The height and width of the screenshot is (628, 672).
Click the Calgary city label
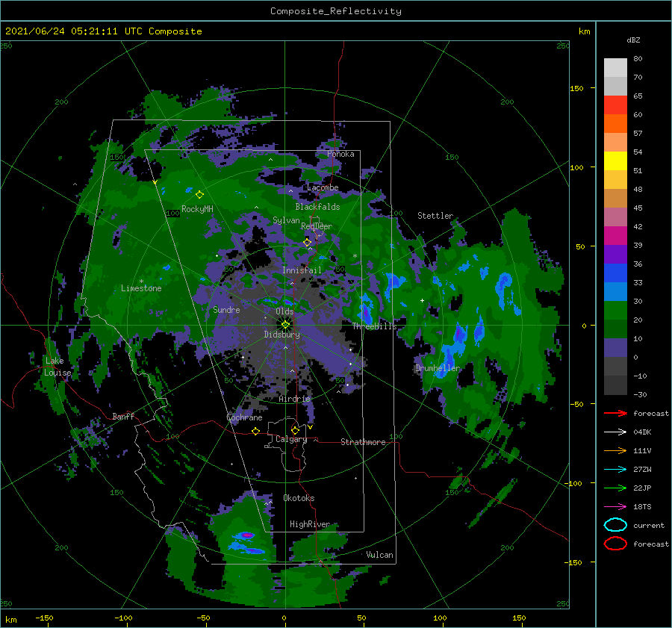tap(291, 439)
